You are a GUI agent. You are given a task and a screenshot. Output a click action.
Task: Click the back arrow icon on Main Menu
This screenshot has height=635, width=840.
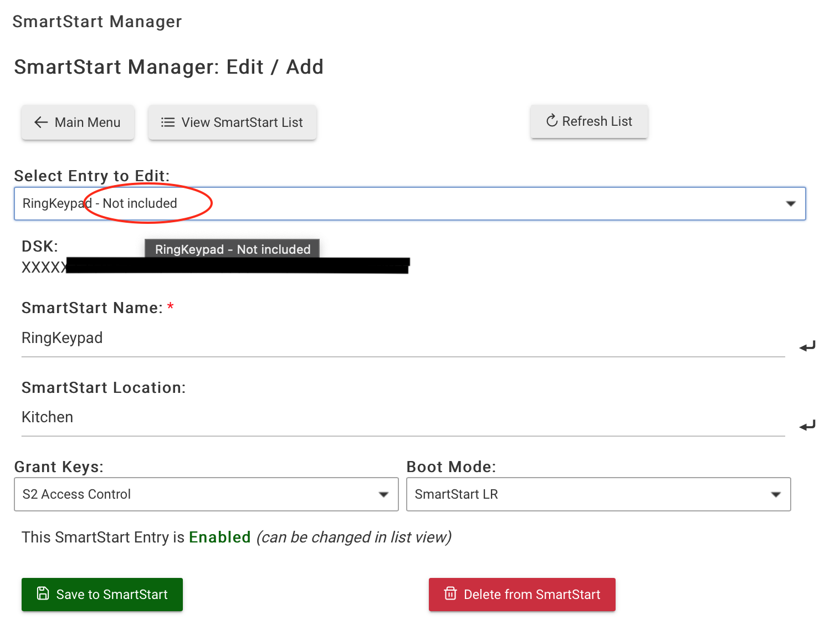point(41,122)
